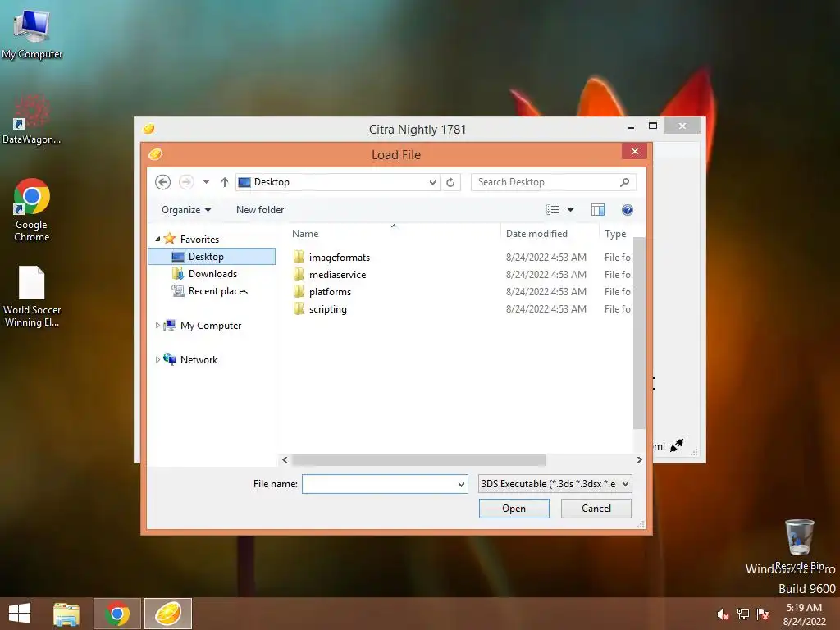Click Citra status bar connection icon
This screenshot has width=840, height=630.
[x=677, y=445]
